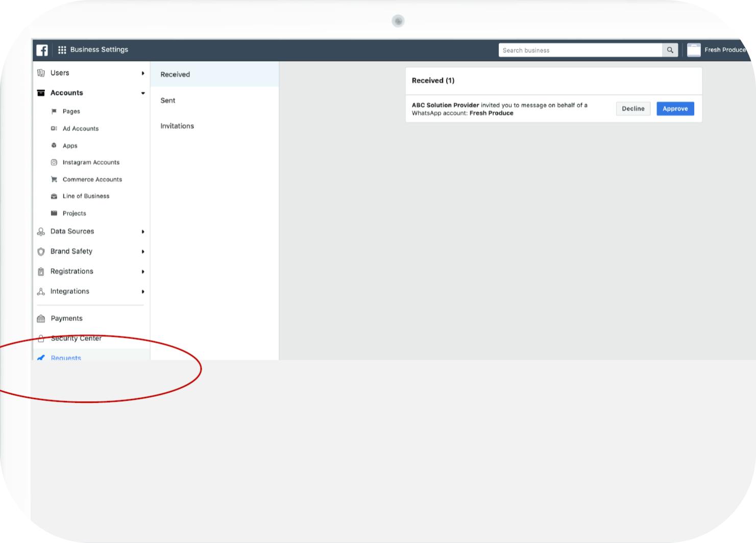Open Commerce Accounts settings
756x543 pixels.
(x=92, y=179)
